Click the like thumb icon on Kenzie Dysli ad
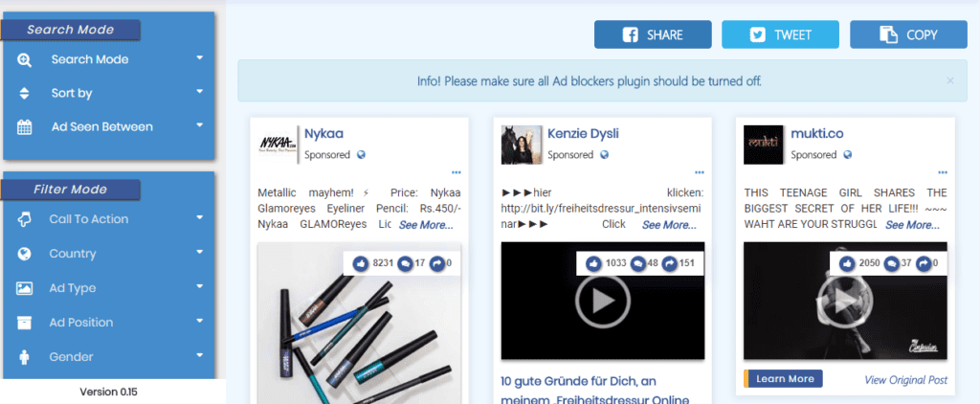 [x=593, y=263]
